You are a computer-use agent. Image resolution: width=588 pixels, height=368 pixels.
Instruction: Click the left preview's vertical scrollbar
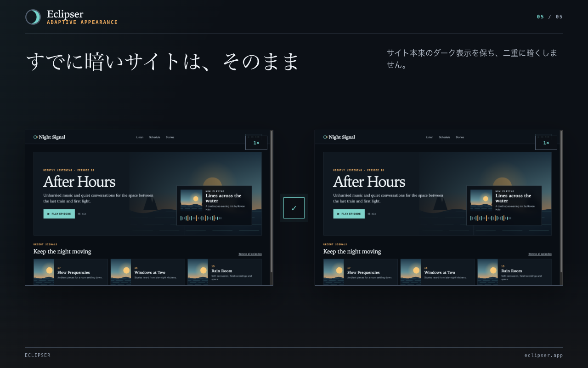click(271, 201)
